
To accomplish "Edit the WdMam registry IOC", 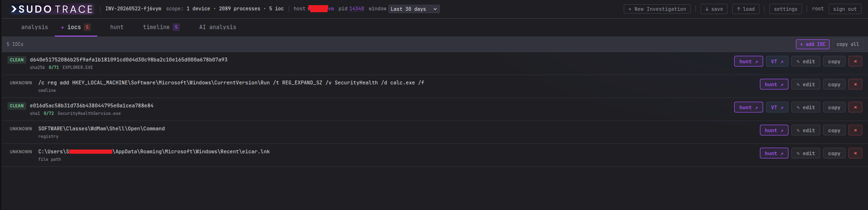I will click(806, 130).
